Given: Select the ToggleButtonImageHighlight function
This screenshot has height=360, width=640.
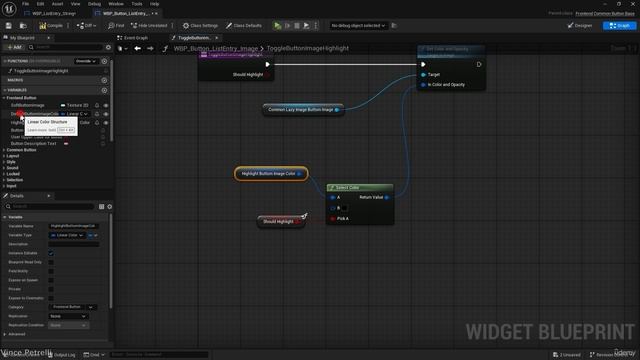Looking at the screenshot, I should pyautogui.click(x=41, y=71).
